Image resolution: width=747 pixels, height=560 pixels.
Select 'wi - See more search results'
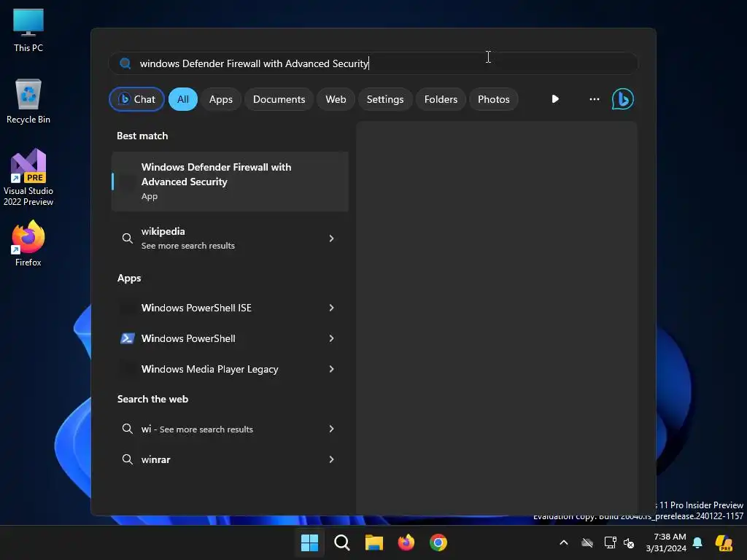[x=230, y=429]
